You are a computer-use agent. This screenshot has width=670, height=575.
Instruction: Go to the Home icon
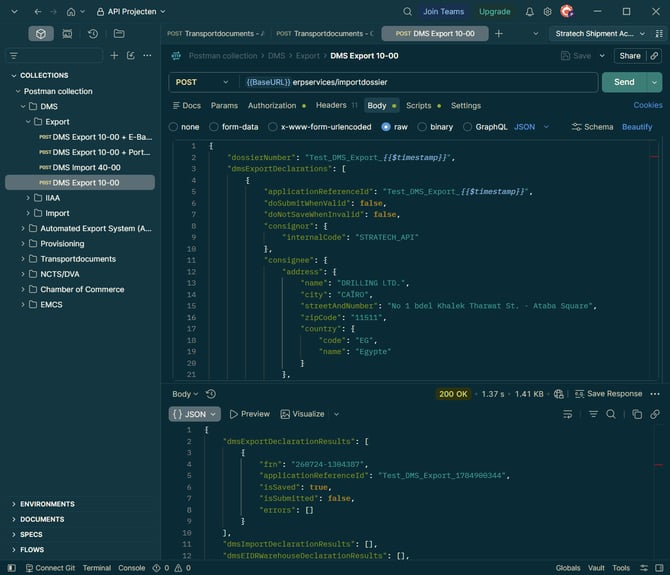pyautogui.click(x=71, y=12)
